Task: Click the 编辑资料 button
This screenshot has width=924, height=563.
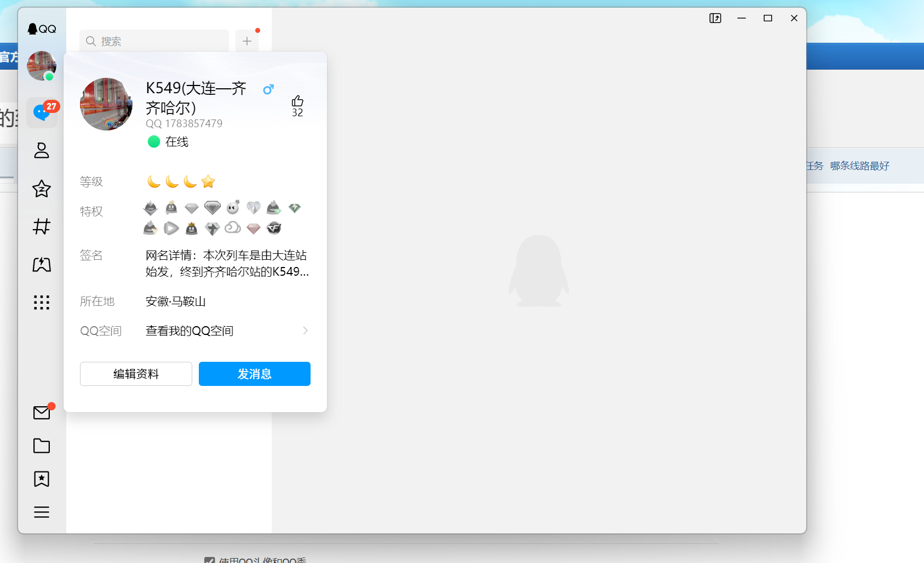Action: pos(136,374)
